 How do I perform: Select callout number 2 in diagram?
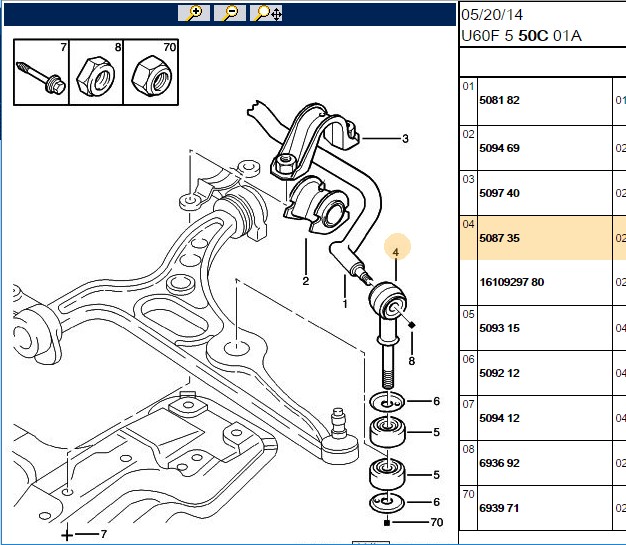tap(305, 281)
